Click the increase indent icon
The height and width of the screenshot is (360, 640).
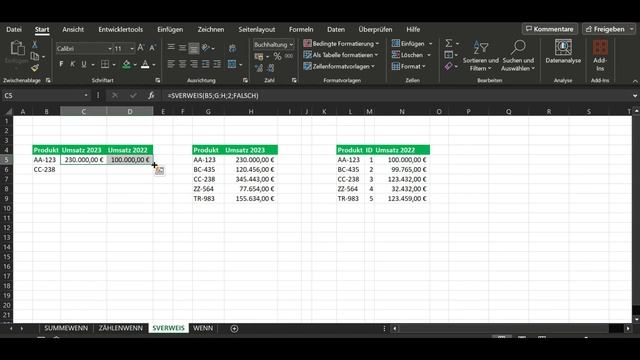[x=217, y=64]
